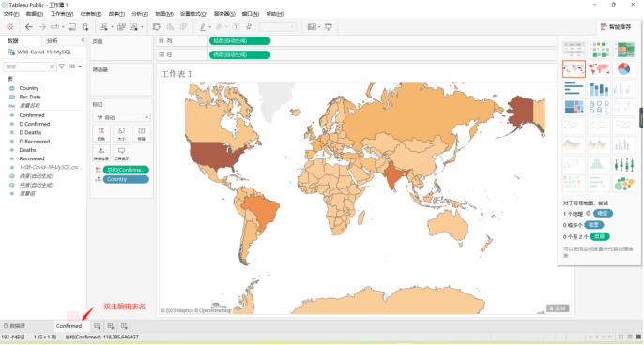644x345 pixels.
Task: Open the Help menu
Action: pyautogui.click(x=274, y=14)
